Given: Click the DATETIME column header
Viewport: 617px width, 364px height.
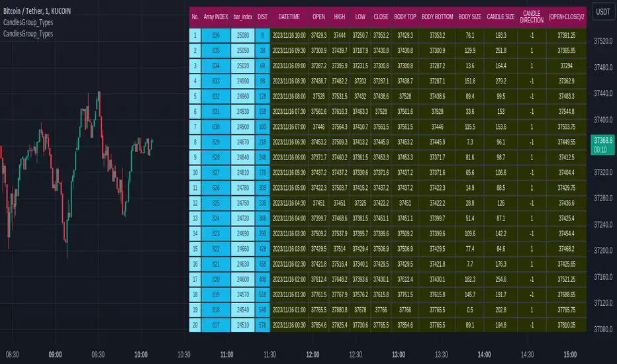Looking at the screenshot, I should (289, 16).
